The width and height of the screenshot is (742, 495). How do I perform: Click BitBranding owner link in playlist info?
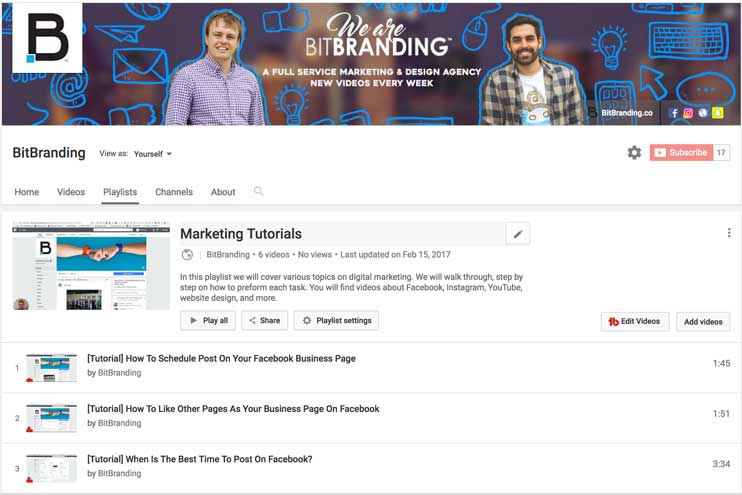point(228,255)
